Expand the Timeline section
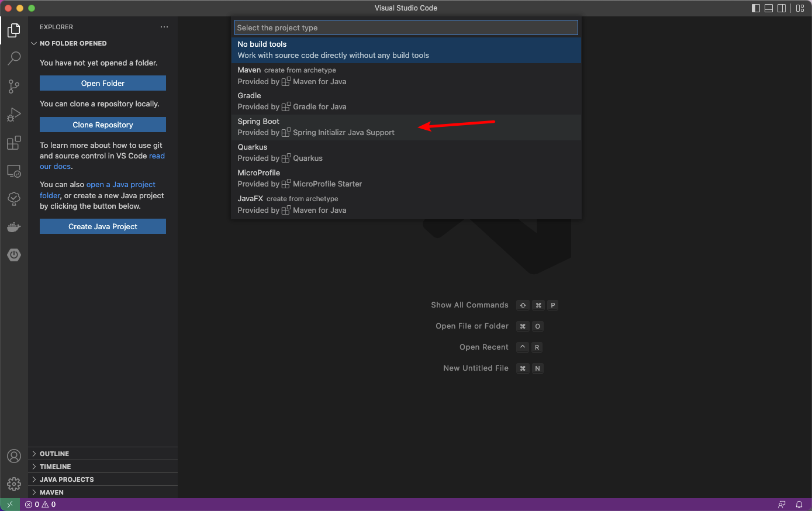The height and width of the screenshot is (511, 812). (103, 467)
